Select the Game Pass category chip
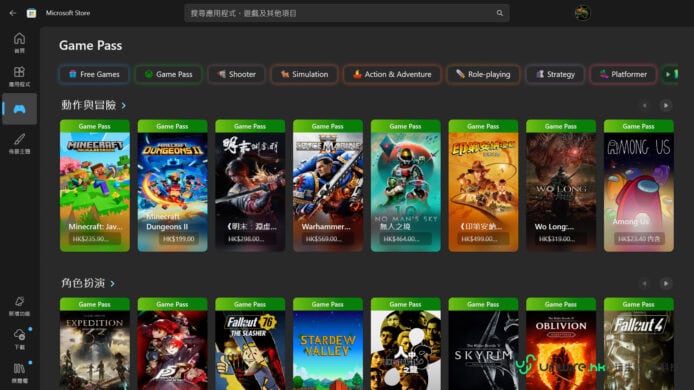Image resolution: width=694 pixels, height=390 pixels. (169, 74)
